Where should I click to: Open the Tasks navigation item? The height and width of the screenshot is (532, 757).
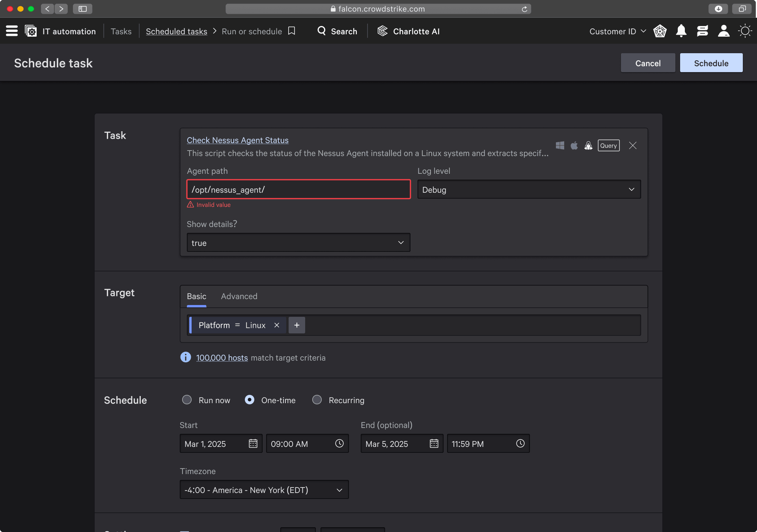[x=121, y=32]
